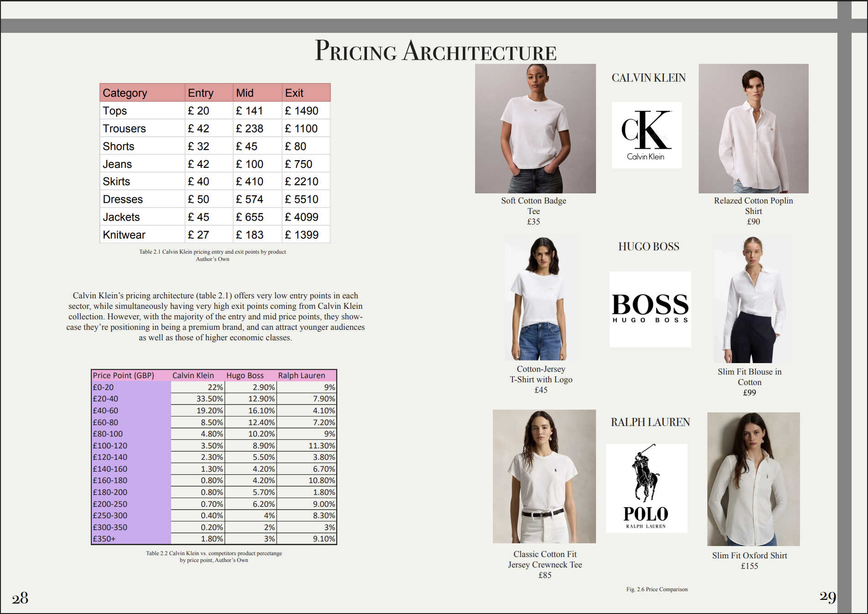Select the Slim Fit Oxford Shirt photo

coord(753,479)
